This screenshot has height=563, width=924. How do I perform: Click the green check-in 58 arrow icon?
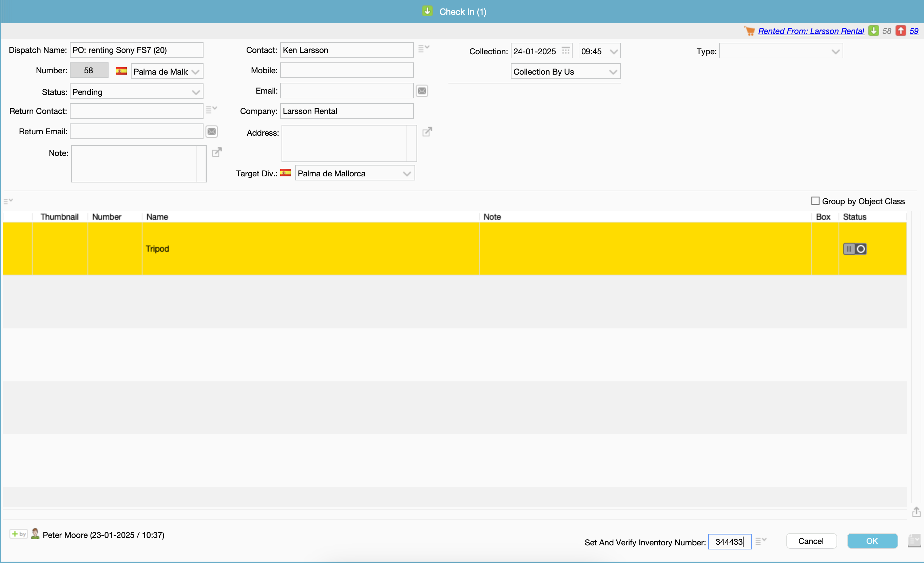tap(874, 31)
